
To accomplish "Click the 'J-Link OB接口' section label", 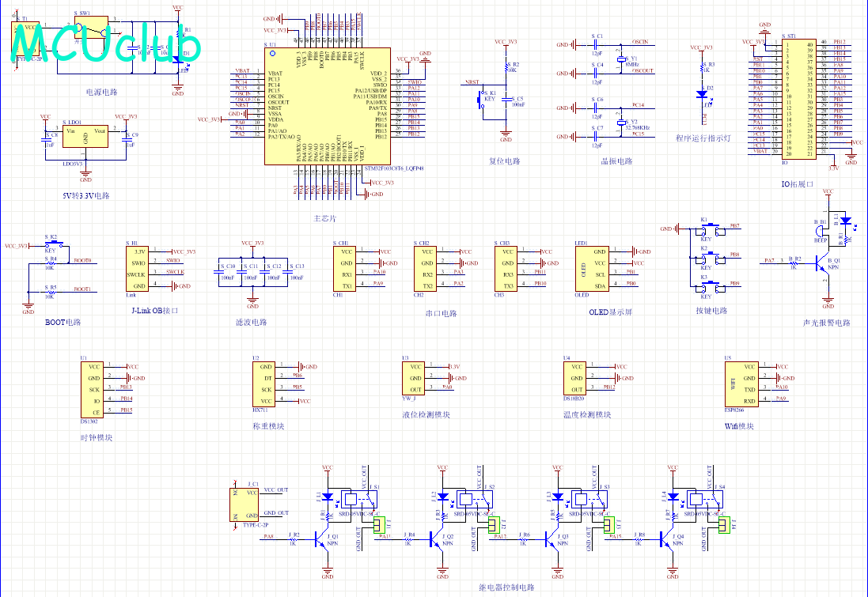I will (155, 311).
